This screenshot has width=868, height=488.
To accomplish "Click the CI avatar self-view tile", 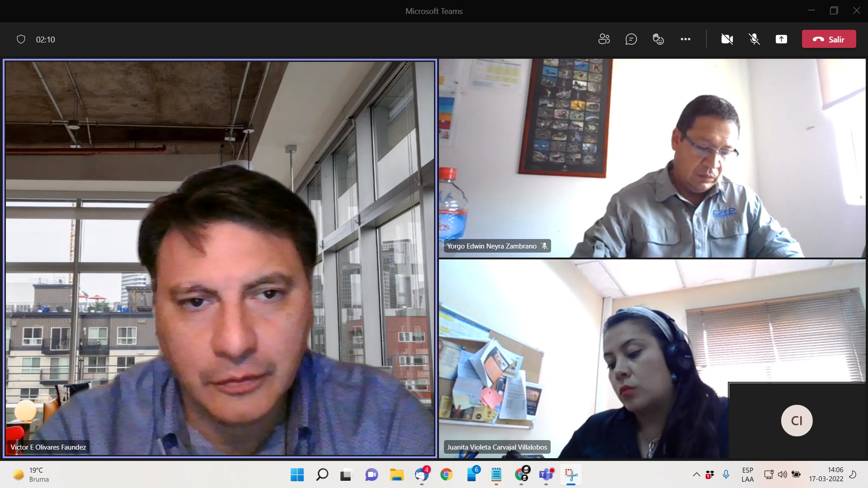I will [x=797, y=421].
